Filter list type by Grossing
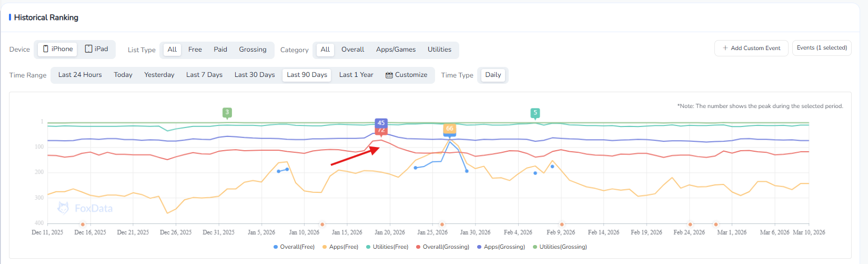This screenshot has height=264, width=868. pyautogui.click(x=253, y=50)
